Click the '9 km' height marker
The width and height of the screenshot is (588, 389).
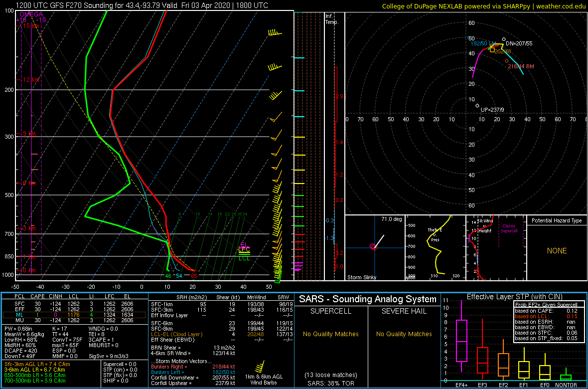click(29, 134)
